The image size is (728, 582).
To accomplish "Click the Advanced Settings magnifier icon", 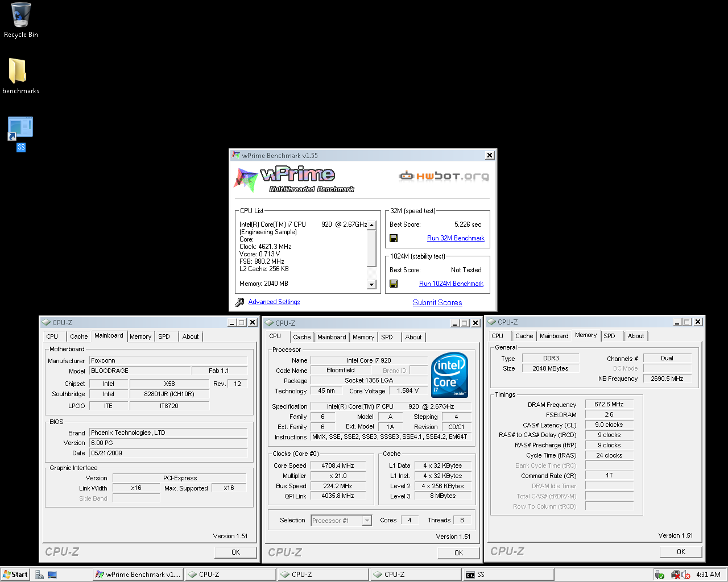I will click(x=239, y=302).
